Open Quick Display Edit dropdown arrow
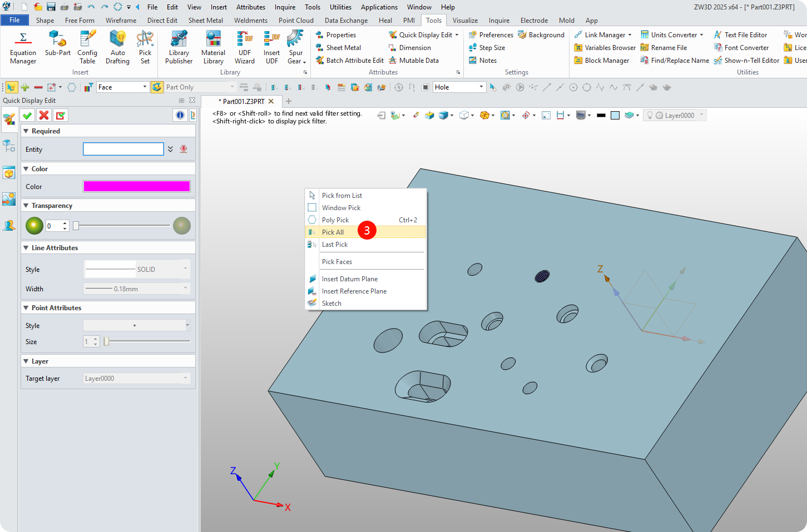807x532 pixels. pyautogui.click(x=457, y=35)
